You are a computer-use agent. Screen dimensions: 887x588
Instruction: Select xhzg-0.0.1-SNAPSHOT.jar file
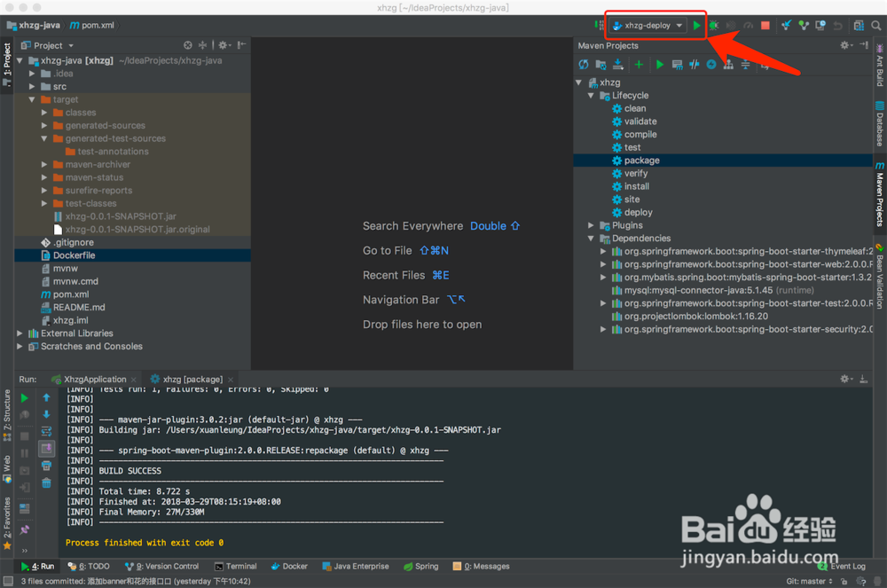(120, 216)
